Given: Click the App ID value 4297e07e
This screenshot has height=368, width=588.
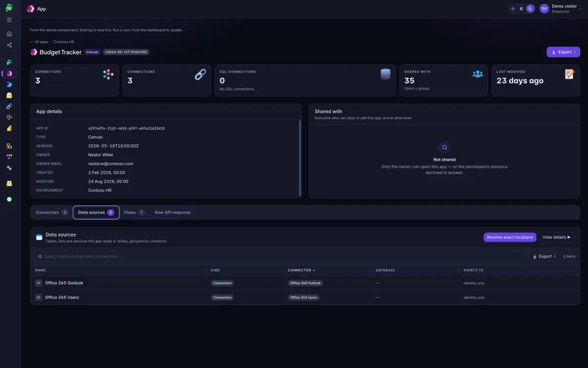Looking at the screenshot, I should [x=126, y=128].
